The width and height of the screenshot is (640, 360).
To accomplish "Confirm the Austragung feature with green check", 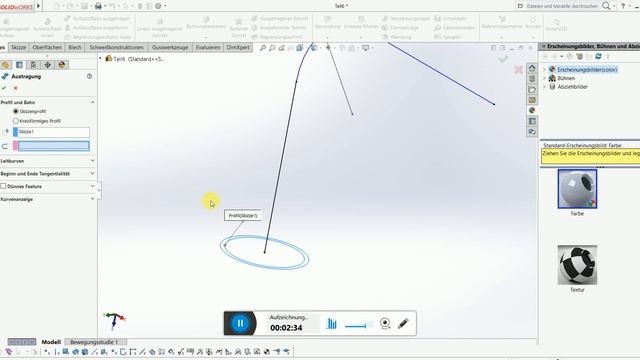I will click(4, 88).
